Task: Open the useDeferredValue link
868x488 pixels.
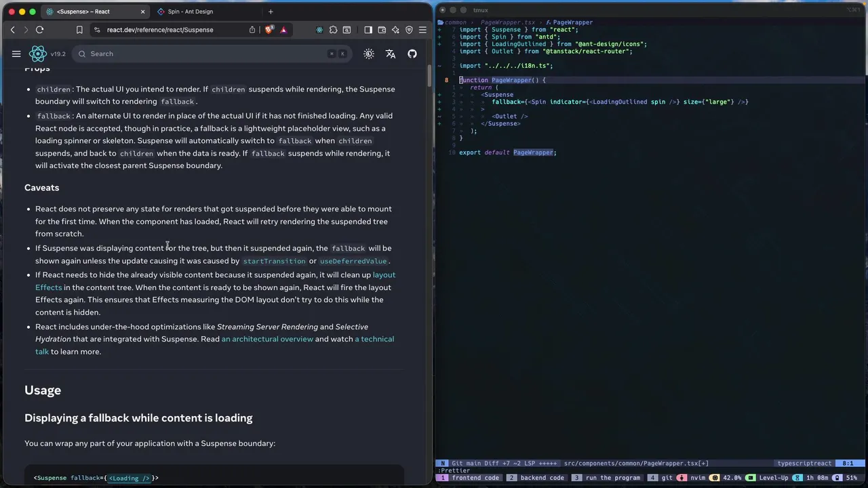Action: [x=353, y=261]
